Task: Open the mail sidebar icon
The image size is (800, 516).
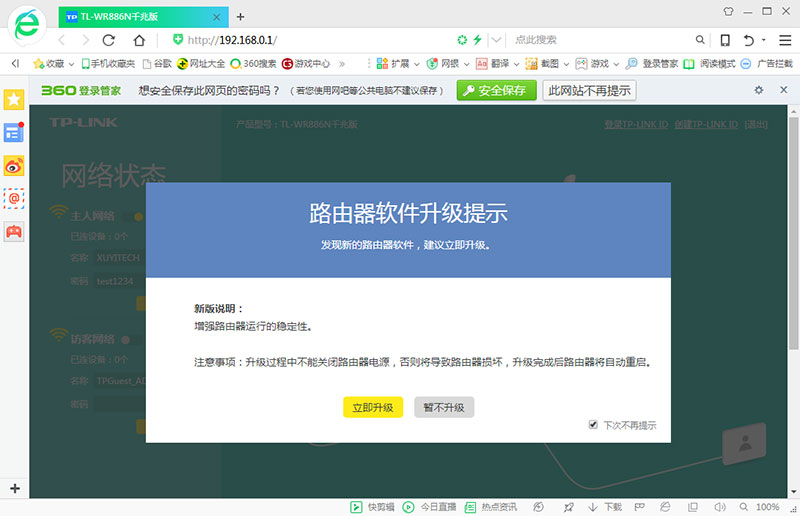Action: [14, 199]
